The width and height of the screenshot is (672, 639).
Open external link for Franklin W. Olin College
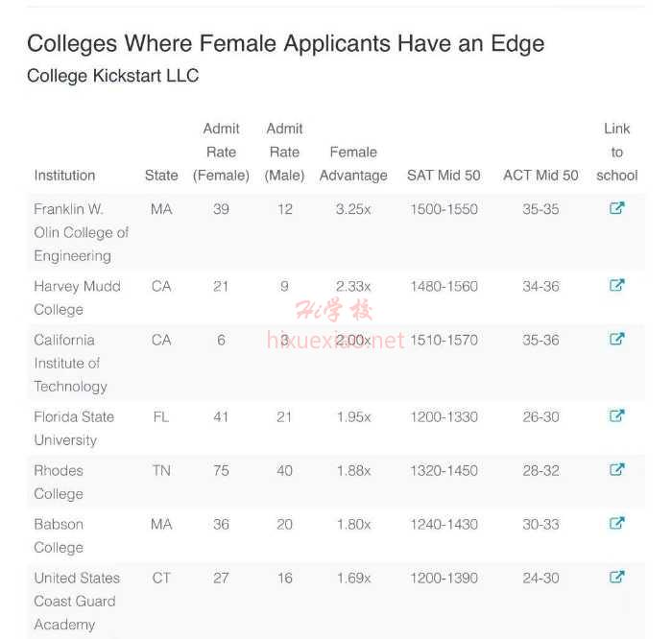(x=616, y=208)
